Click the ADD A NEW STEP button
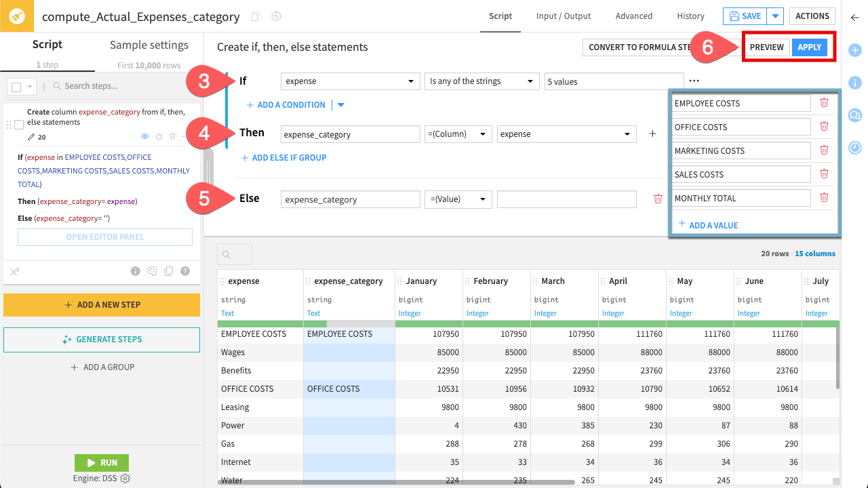The height and width of the screenshot is (488, 868). [x=101, y=305]
